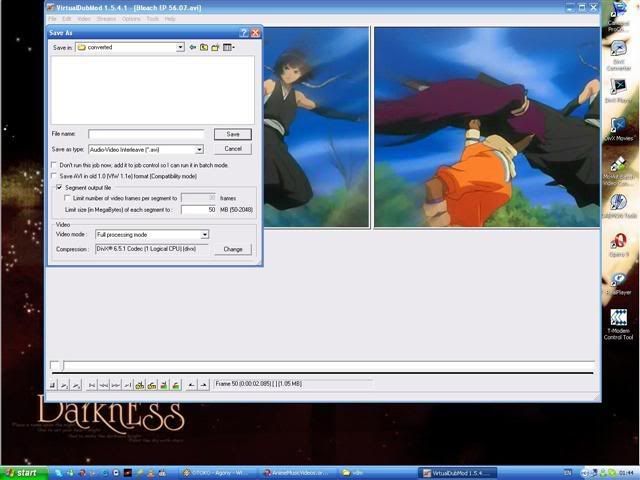Expand the Save in folder dropdown
Viewport: 640px width, 480px height.
click(x=180, y=47)
